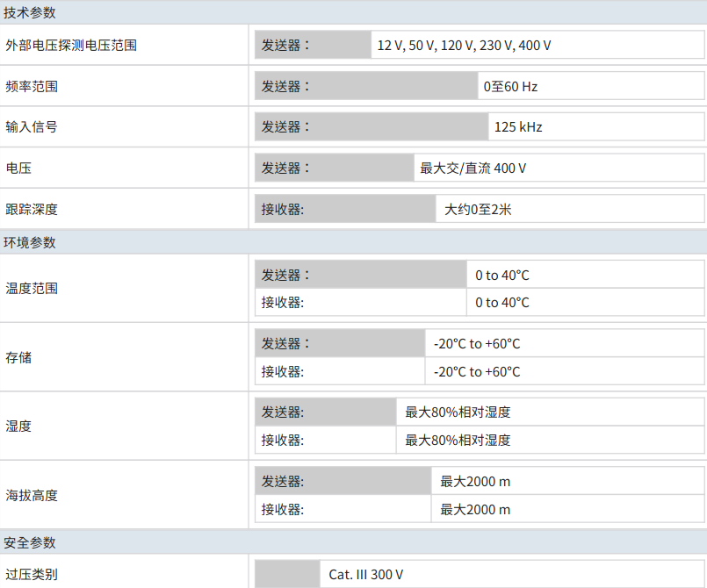Select the 外部电压探测电压范围 row label
This screenshot has width=707, height=588.
pyautogui.click(x=71, y=45)
